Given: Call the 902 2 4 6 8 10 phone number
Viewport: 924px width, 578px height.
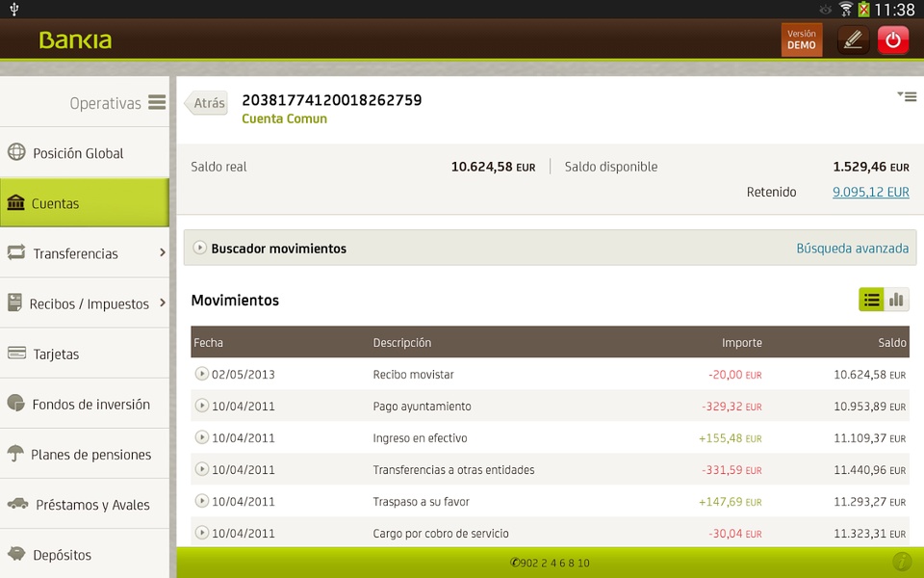Looking at the screenshot, I should point(550,563).
